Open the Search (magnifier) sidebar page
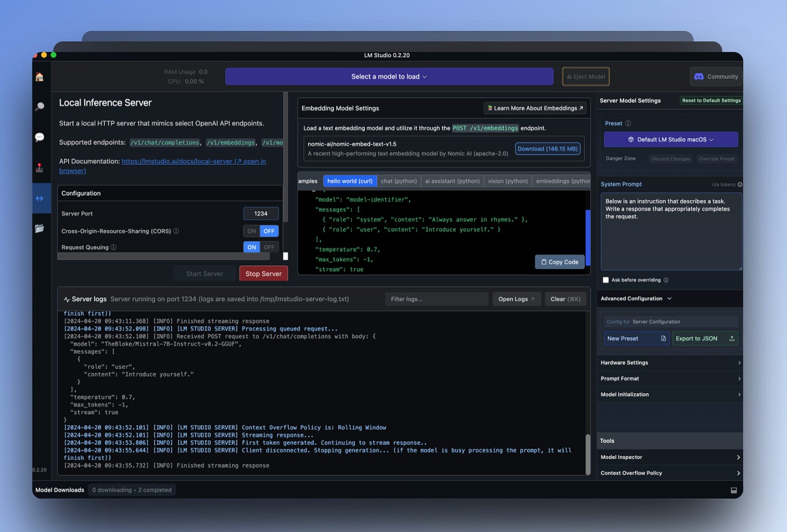 coord(39,106)
